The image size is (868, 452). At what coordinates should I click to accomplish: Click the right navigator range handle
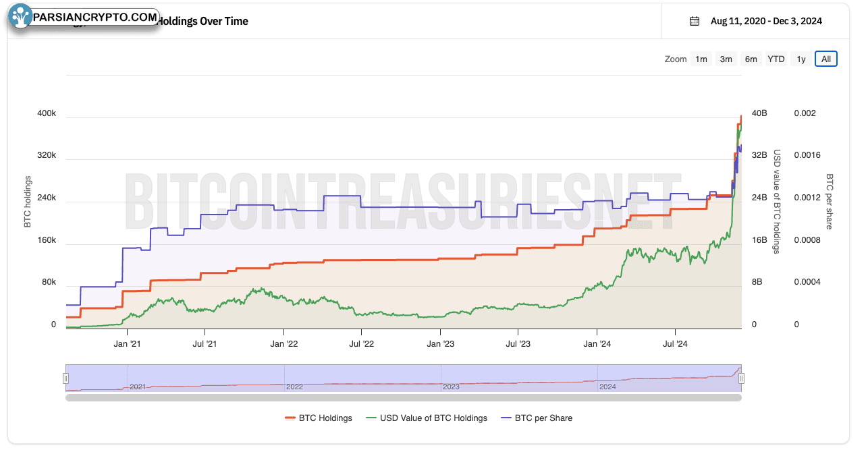coord(741,378)
